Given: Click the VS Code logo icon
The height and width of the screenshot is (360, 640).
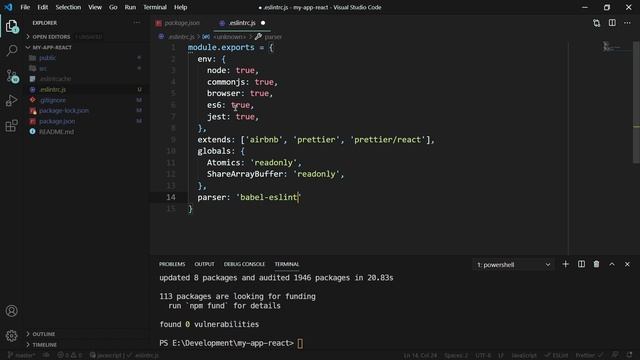Looking at the screenshot, I should click(8, 7).
